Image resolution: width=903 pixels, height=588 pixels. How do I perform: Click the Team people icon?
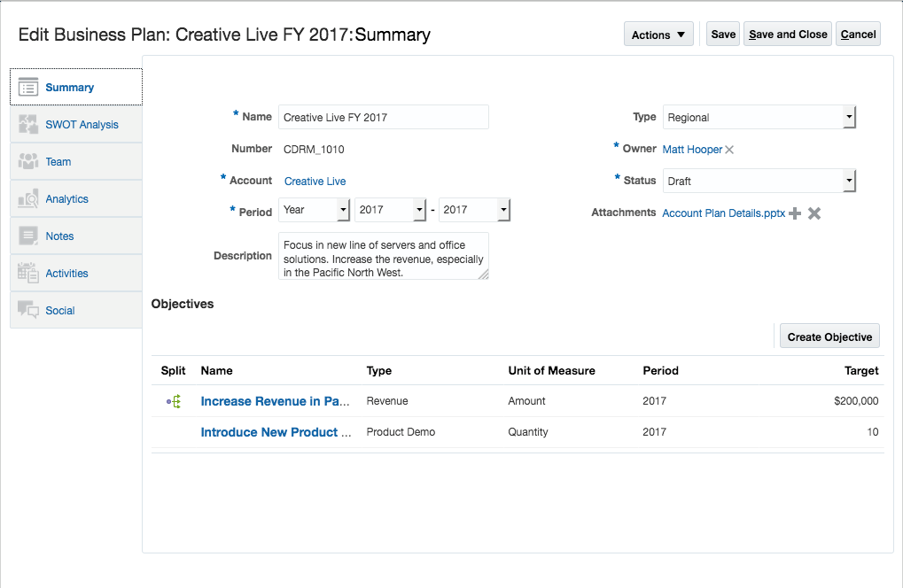coord(28,162)
